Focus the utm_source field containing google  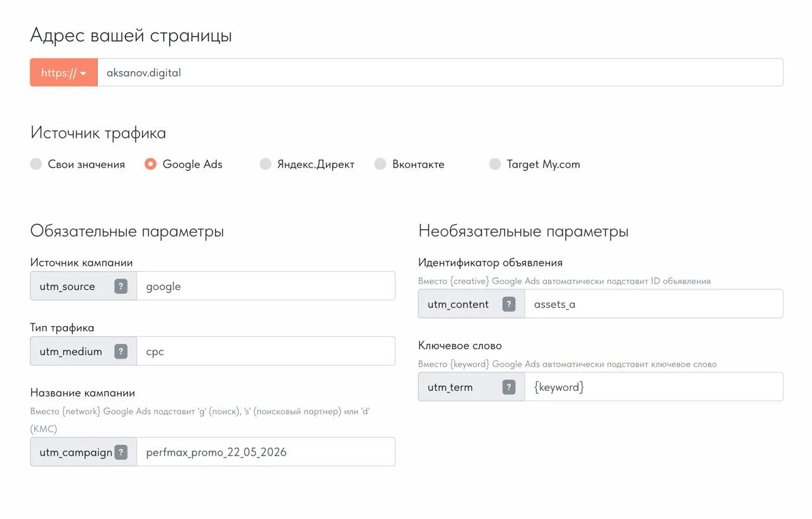266,286
